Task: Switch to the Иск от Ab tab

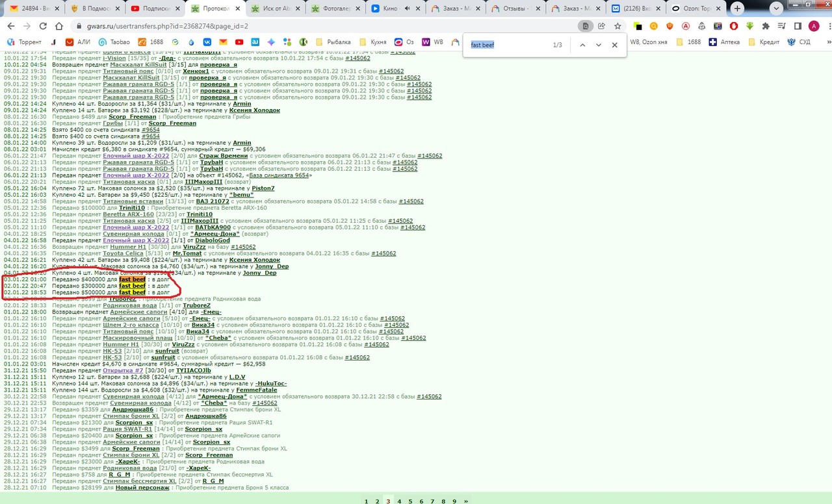Action: pos(274,8)
